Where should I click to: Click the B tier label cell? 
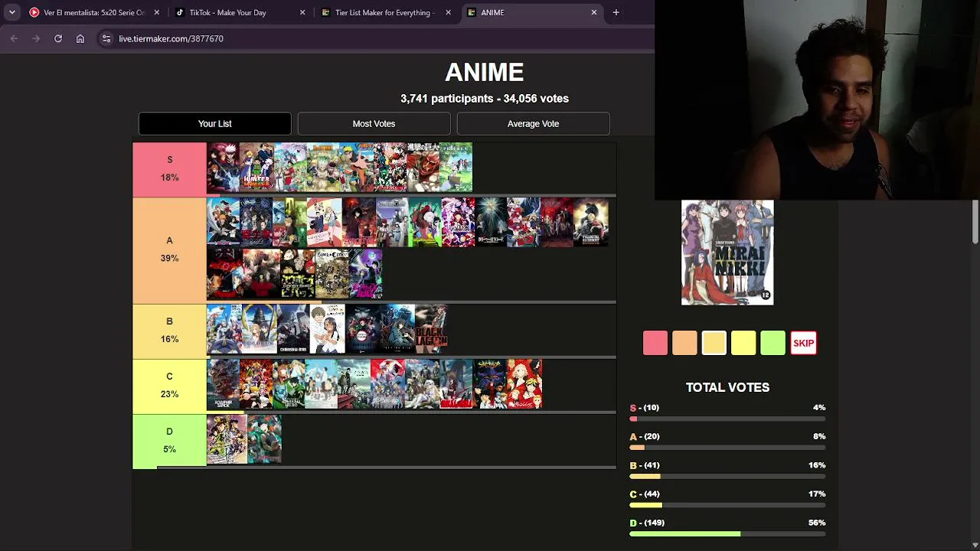pos(169,331)
